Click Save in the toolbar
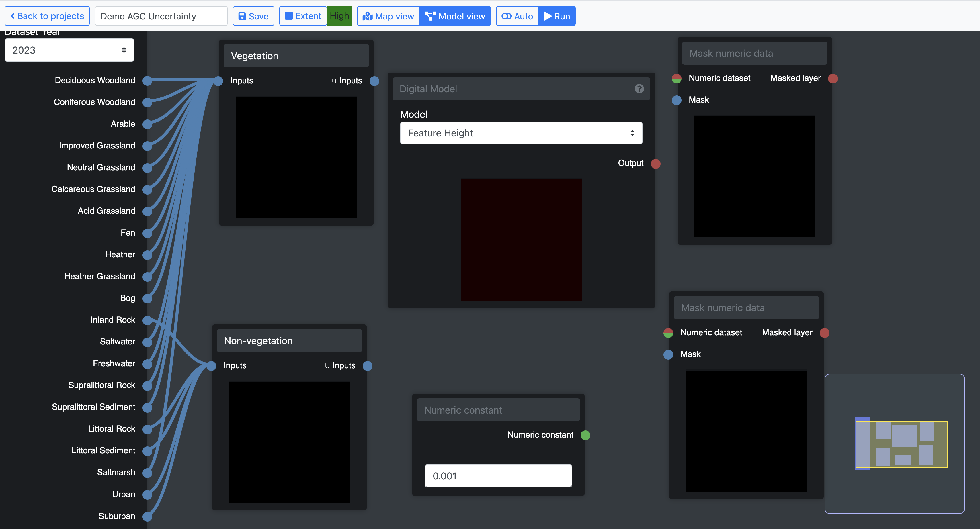Screen dimensions: 980x529 253,16
